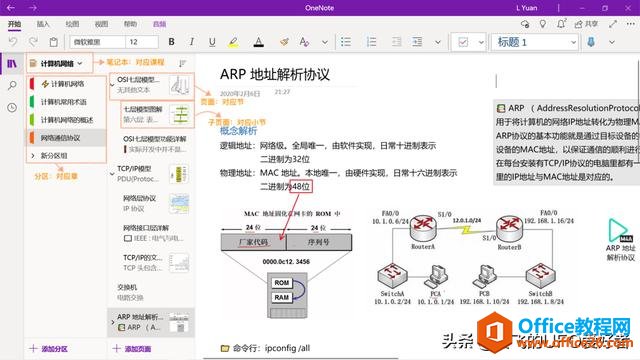Screen dimensions: 640x360
Task: Open the 绘图 ribbon tab
Action: (72, 24)
